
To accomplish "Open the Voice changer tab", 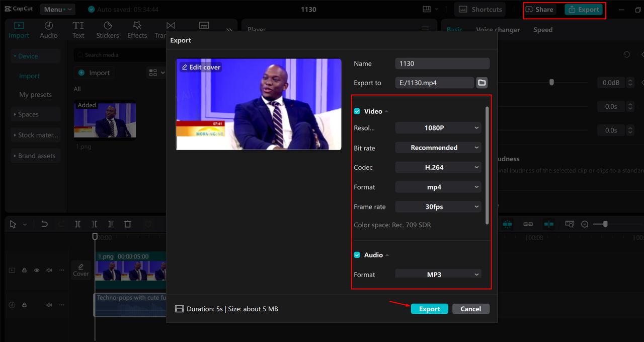I will coord(498,30).
